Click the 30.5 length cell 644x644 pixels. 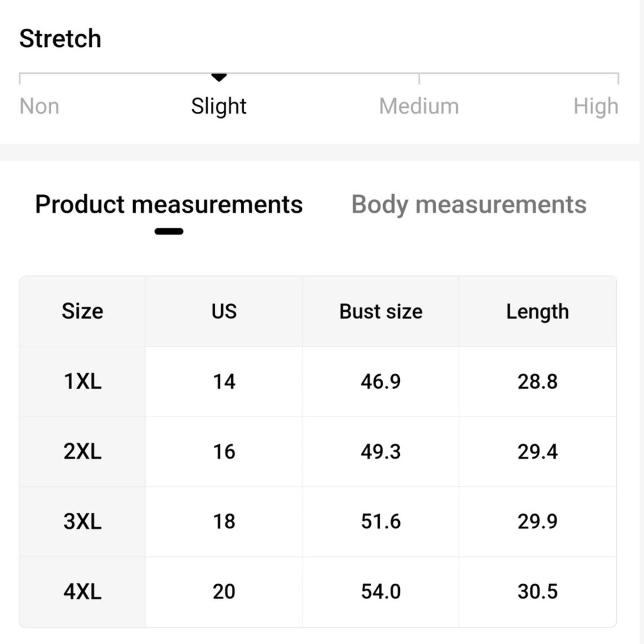[x=538, y=592]
